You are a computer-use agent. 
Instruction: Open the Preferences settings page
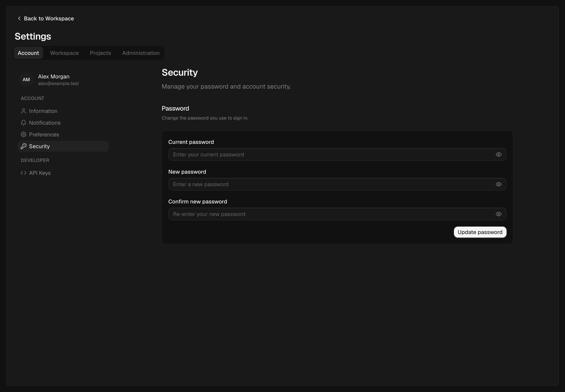coord(63,135)
